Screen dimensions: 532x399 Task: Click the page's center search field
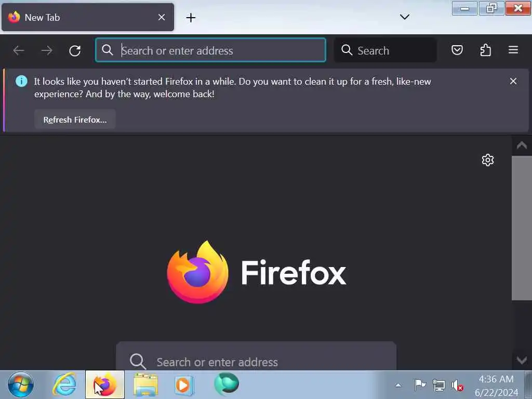256,356
